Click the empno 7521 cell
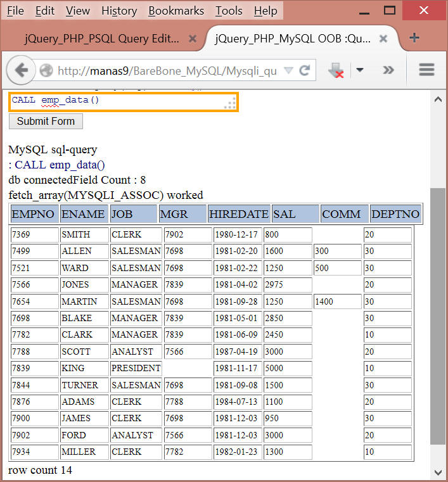 (34, 268)
